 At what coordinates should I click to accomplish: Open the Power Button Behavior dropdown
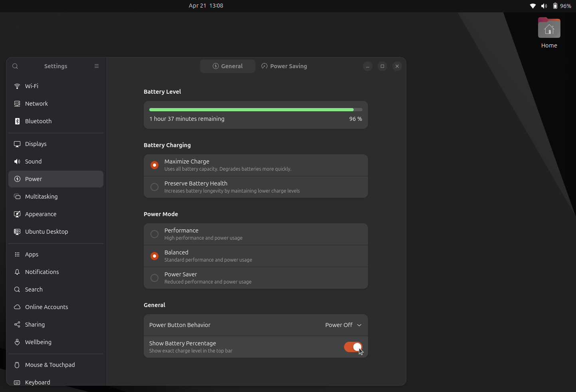(342, 325)
